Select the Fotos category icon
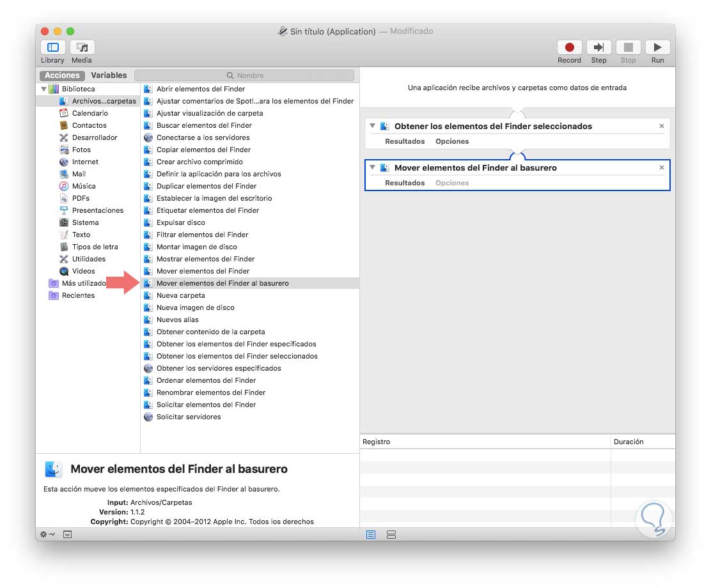 click(64, 150)
